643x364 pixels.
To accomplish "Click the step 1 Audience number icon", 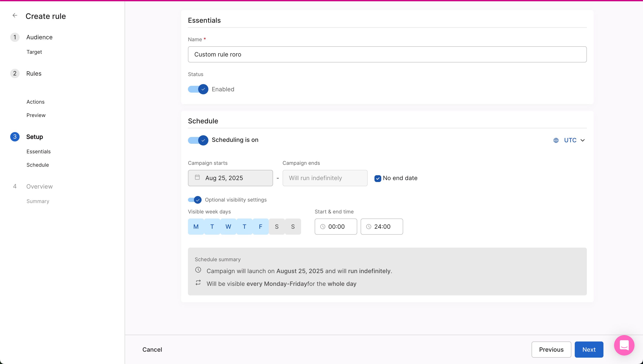I will [15, 37].
